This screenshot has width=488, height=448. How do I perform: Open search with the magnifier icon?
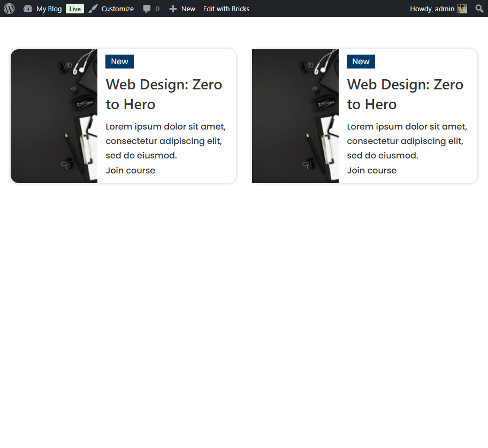[x=479, y=9]
